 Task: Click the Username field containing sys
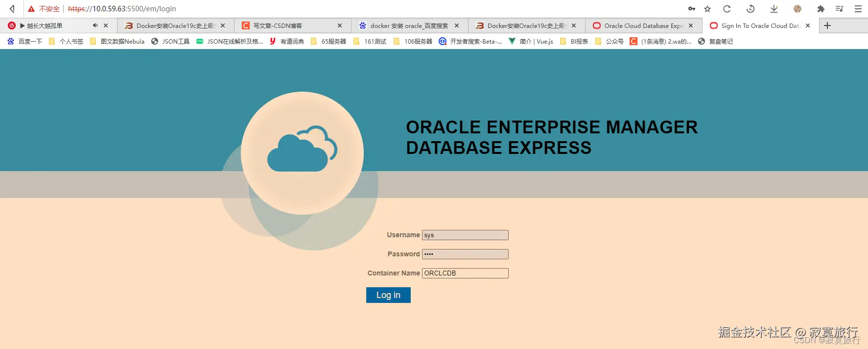click(x=465, y=235)
